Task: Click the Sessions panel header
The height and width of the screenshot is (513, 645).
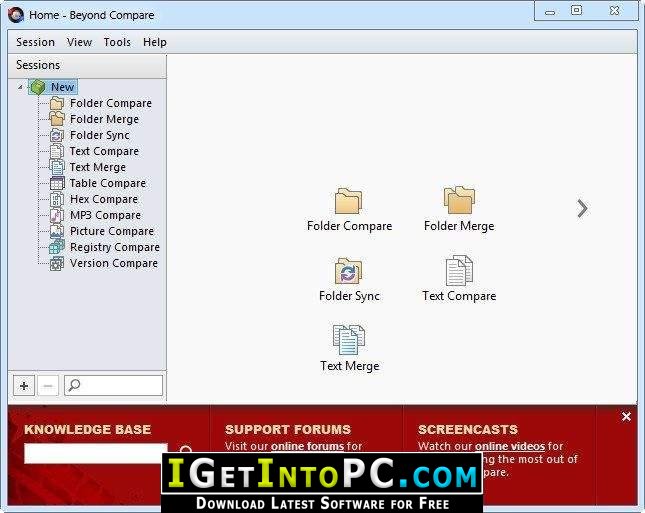Action: pyautogui.click(x=87, y=65)
